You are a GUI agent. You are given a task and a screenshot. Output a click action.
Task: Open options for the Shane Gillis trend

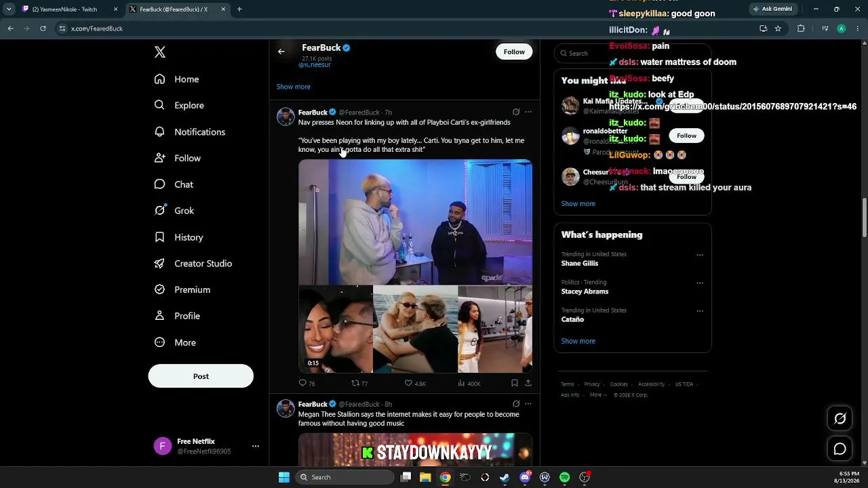(700, 255)
